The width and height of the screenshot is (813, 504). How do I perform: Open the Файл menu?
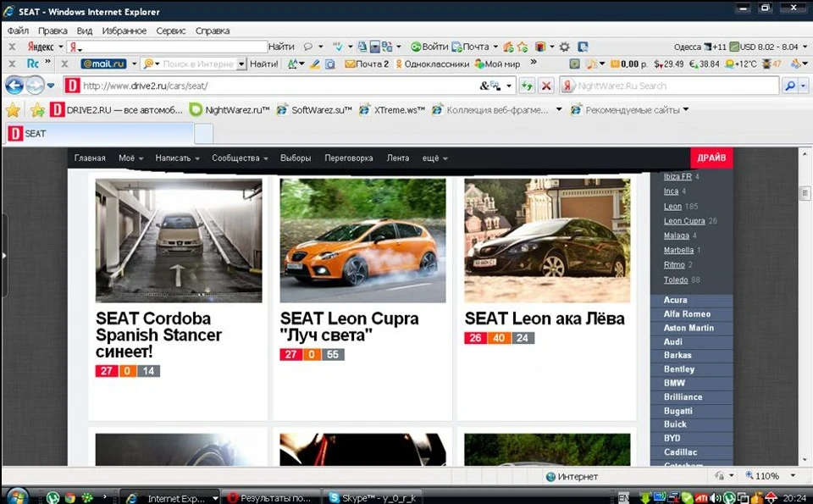(x=18, y=30)
